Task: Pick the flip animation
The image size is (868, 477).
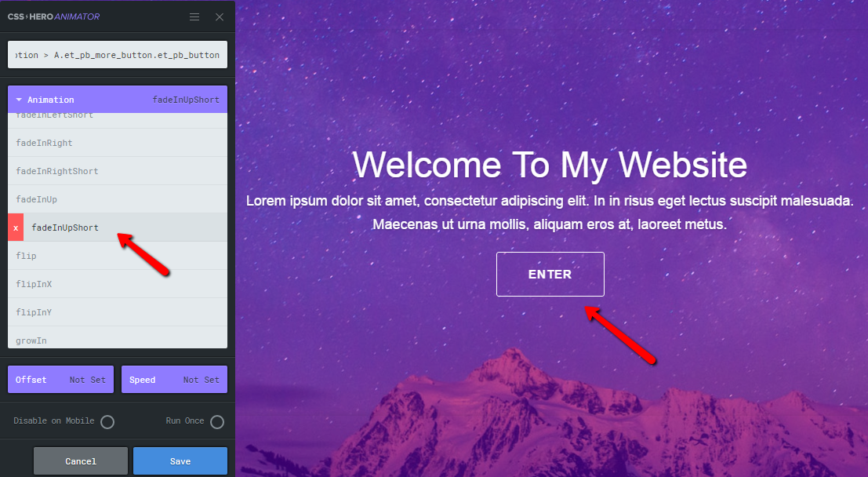Action: [x=118, y=256]
